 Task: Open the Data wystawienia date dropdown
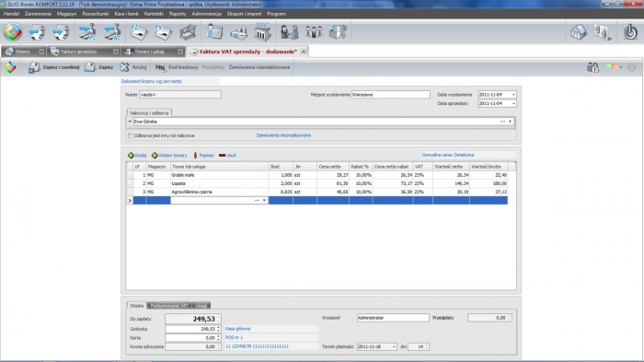tap(513, 95)
